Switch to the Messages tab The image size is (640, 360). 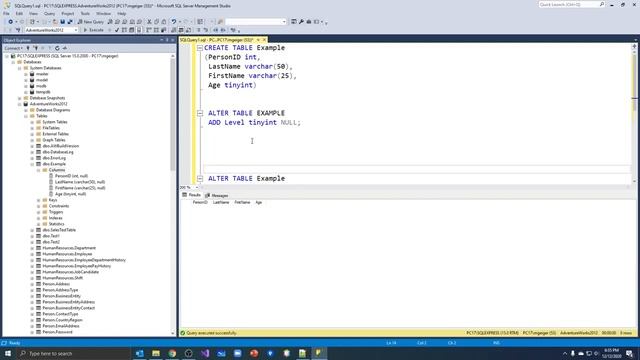point(217,196)
